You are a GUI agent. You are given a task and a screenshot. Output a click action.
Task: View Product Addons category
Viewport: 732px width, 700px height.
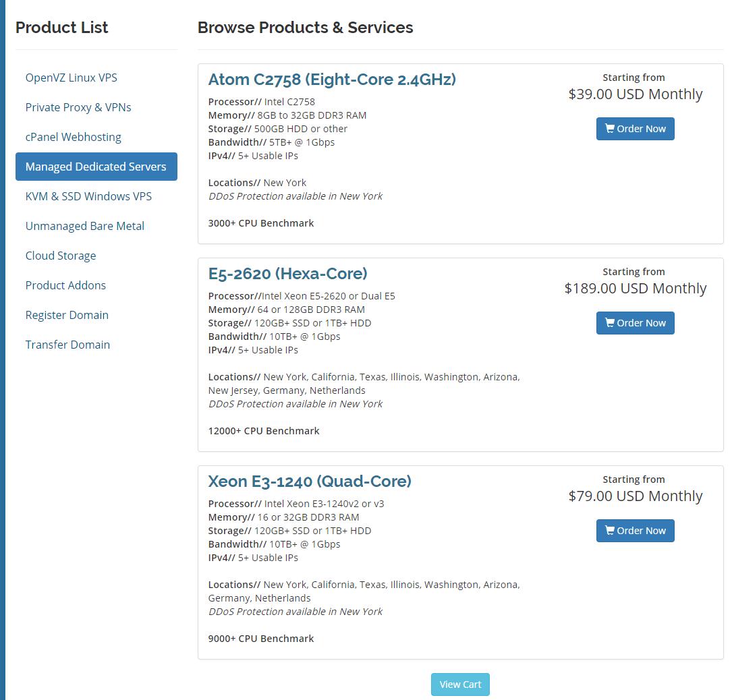65,285
